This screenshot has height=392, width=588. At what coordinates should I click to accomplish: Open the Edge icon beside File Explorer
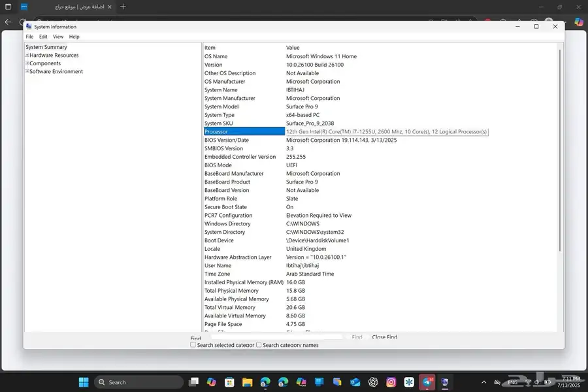(x=265, y=382)
